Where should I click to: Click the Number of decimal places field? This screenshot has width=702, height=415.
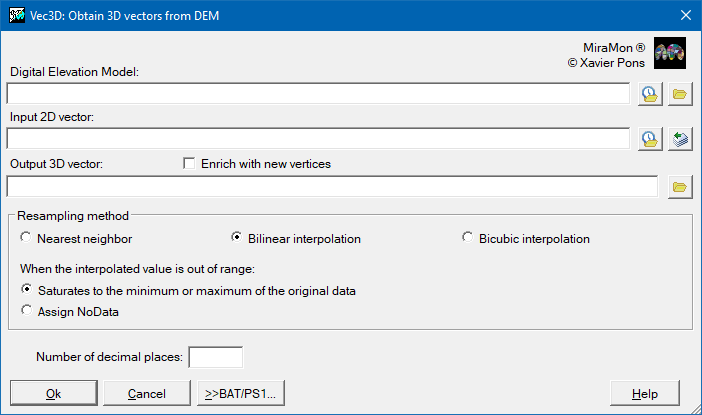pyautogui.click(x=216, y=357)
